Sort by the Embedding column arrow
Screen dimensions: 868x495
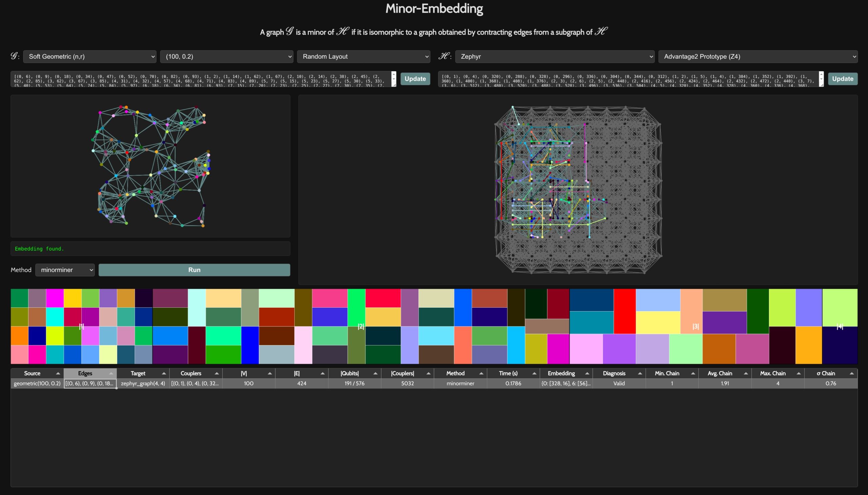pyautogui.click(x=587, y=373)
